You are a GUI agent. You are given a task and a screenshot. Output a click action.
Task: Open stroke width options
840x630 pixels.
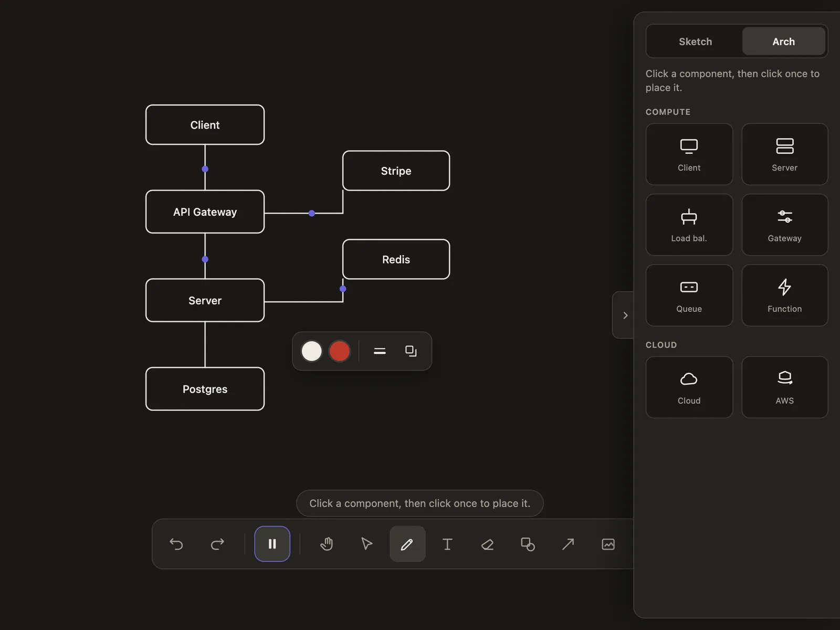(380, 351)
